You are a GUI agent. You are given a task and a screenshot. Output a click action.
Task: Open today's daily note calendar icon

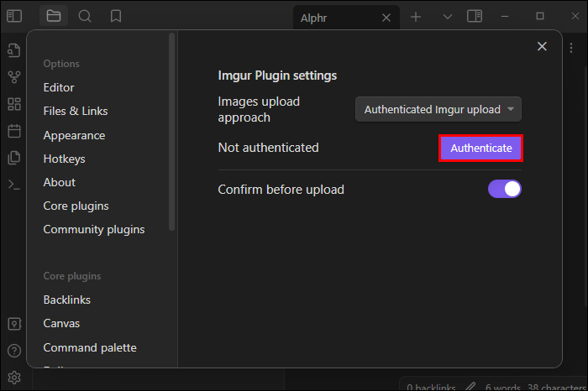(13, 131)
